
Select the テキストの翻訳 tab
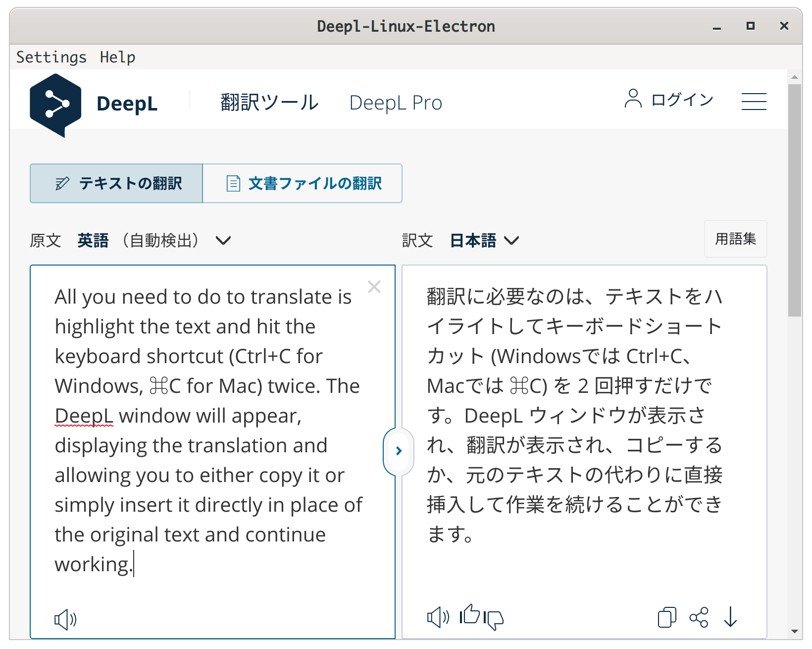tap(116, 183)
